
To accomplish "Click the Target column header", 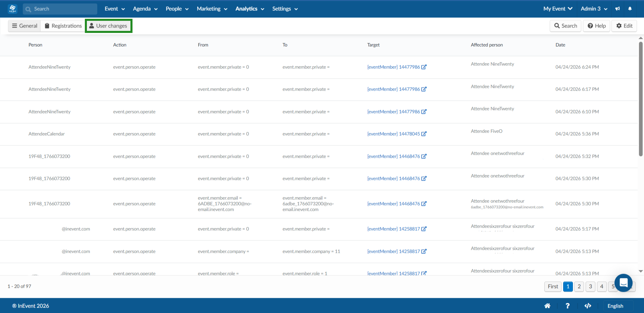I will click(x=373, y=45).
